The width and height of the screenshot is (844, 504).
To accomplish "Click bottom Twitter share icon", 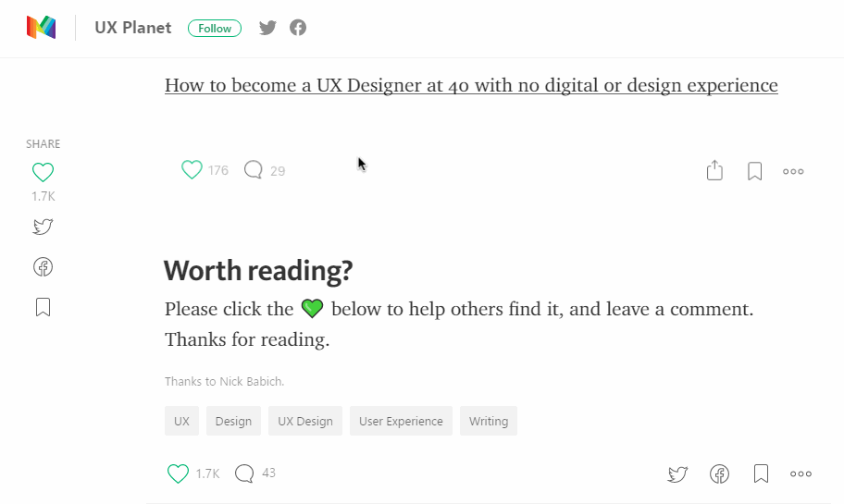I will pyautogui.click(x=677, y=474).
